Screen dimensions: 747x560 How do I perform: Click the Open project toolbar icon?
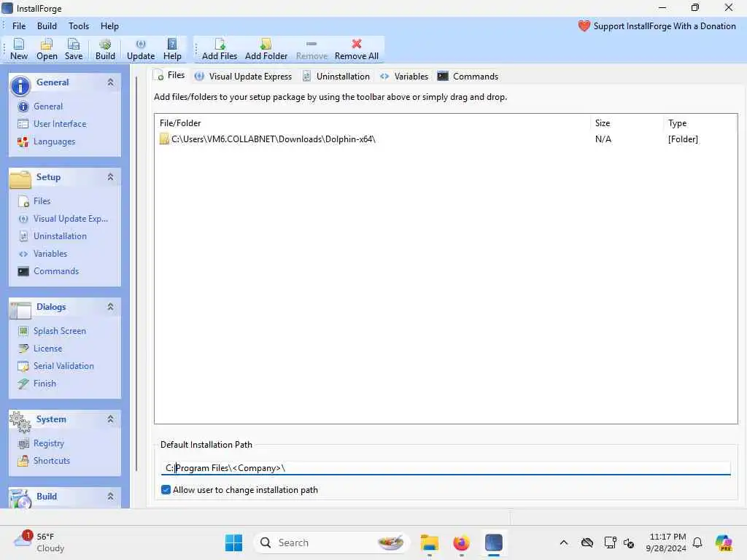tap(47, 49)
